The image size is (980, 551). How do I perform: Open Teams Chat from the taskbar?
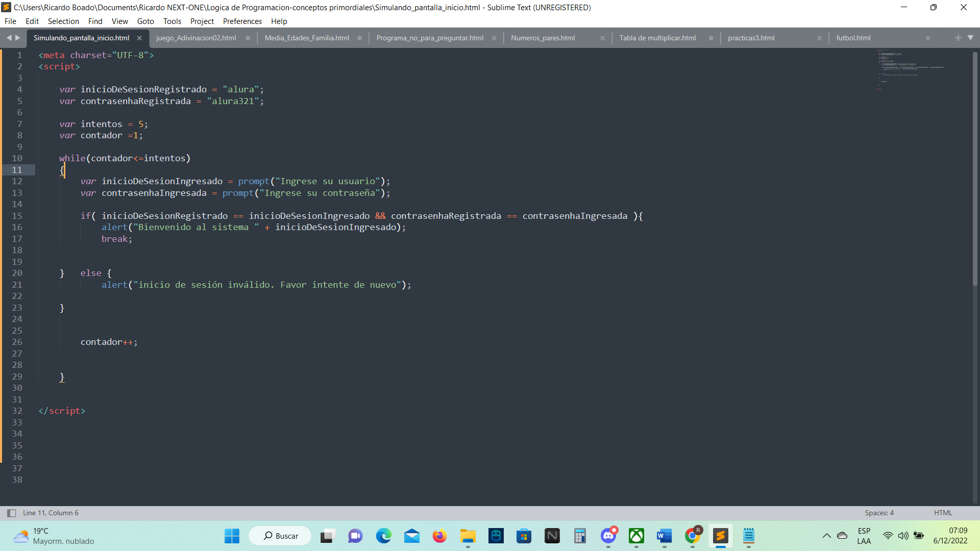pyautogui.click(x=355, y=536)
